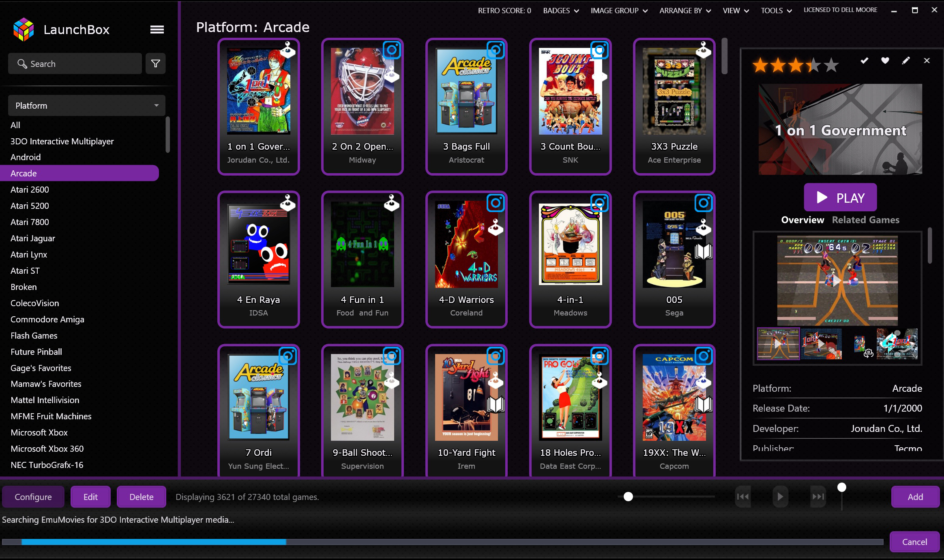Click the Add button

coord(915,497)
